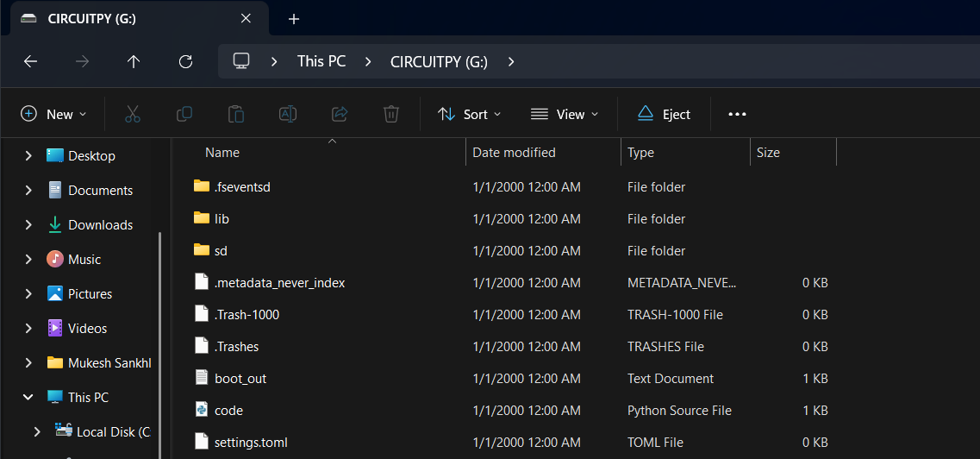Collapse the This PC tree node
Screen dimensions: 980x459
[x=28, y=397]
